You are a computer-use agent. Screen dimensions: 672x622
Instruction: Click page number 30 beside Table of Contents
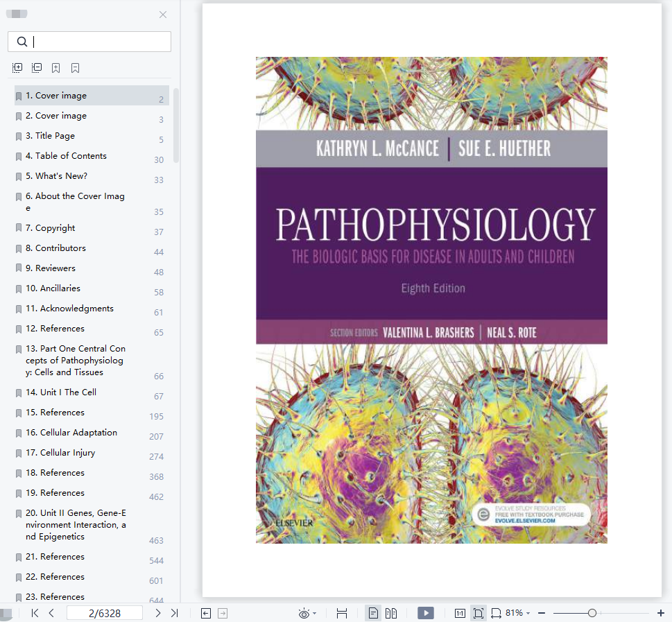click(159, 160)
